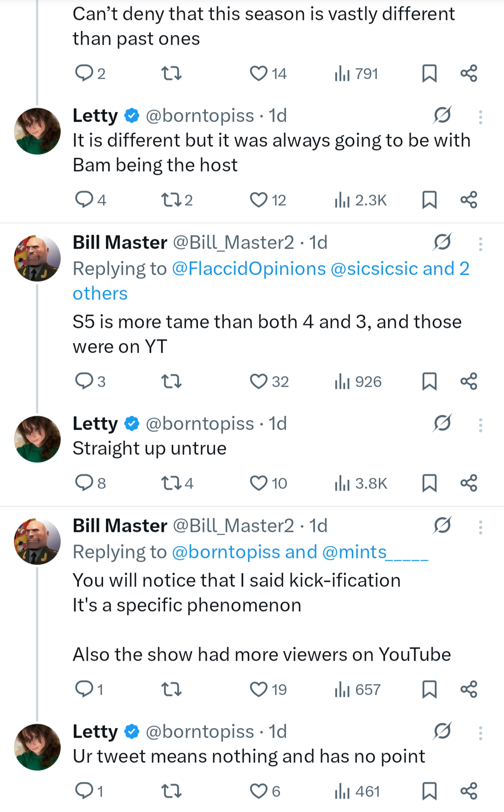Open more options on Bill Master's S5 tweet
This screenshot has height=812, width=504.
point(480,244)
